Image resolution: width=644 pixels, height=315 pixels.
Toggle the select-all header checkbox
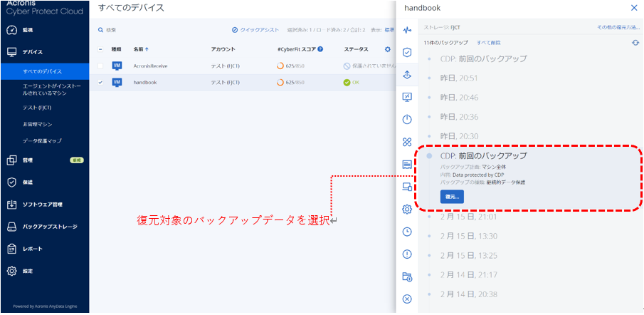[100, 49]
